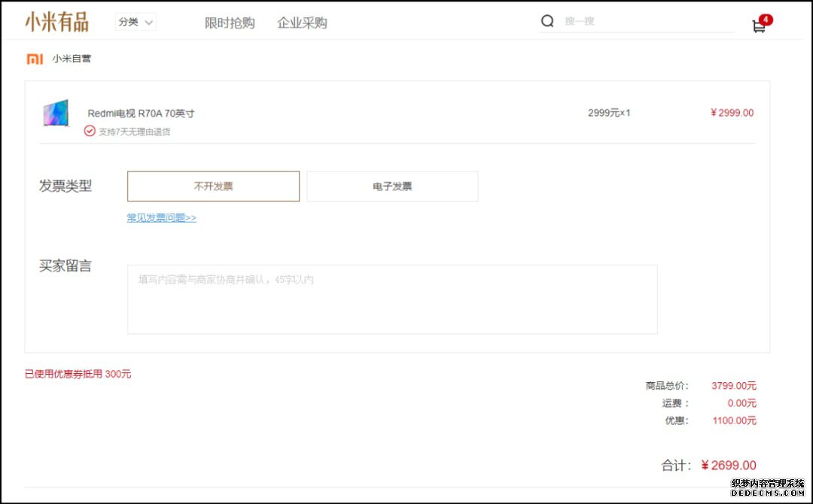Click the ¥2999.00 item subtotal
Screen dimensions: 813x504
click(x=732, y=113)
